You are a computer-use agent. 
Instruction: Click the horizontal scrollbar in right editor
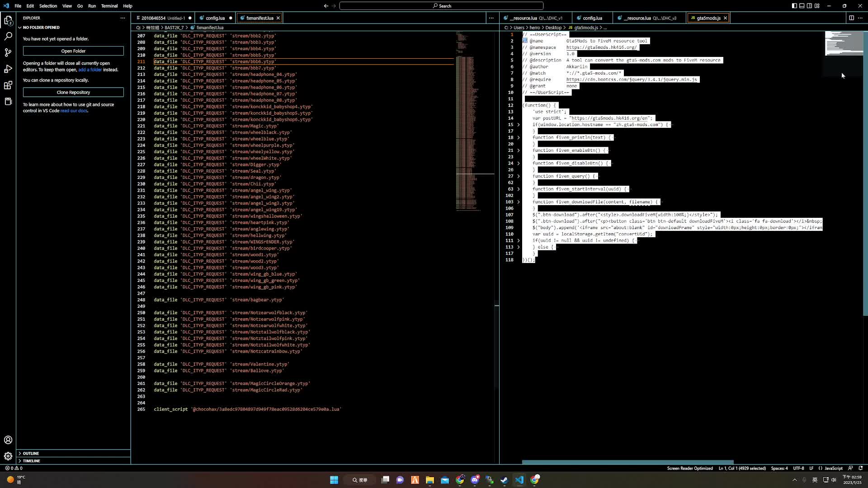(627, 462)
